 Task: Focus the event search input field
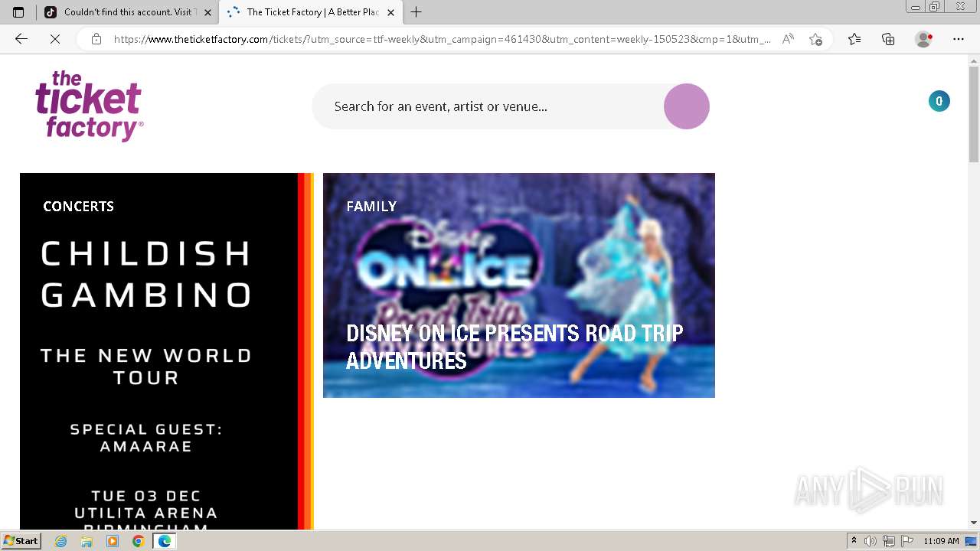pos(488,106)
